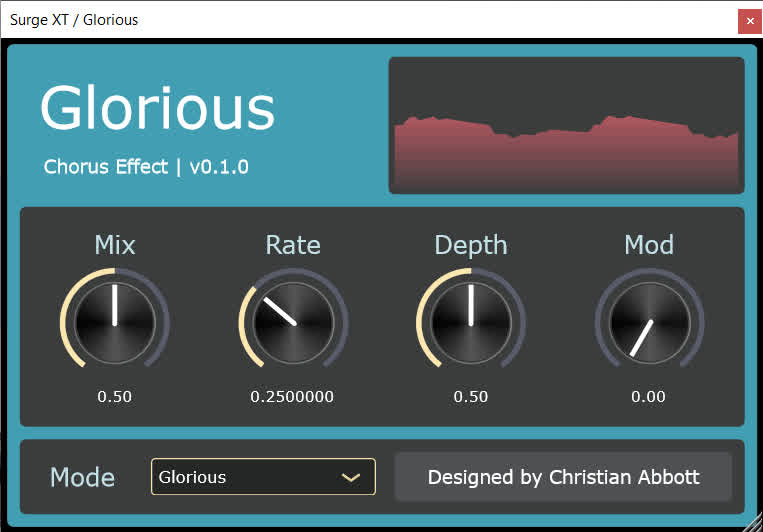Click Designed by Christian Abbott button
Image resolution: width=763 pixels, height=532 pixels.
click(563, 477)
